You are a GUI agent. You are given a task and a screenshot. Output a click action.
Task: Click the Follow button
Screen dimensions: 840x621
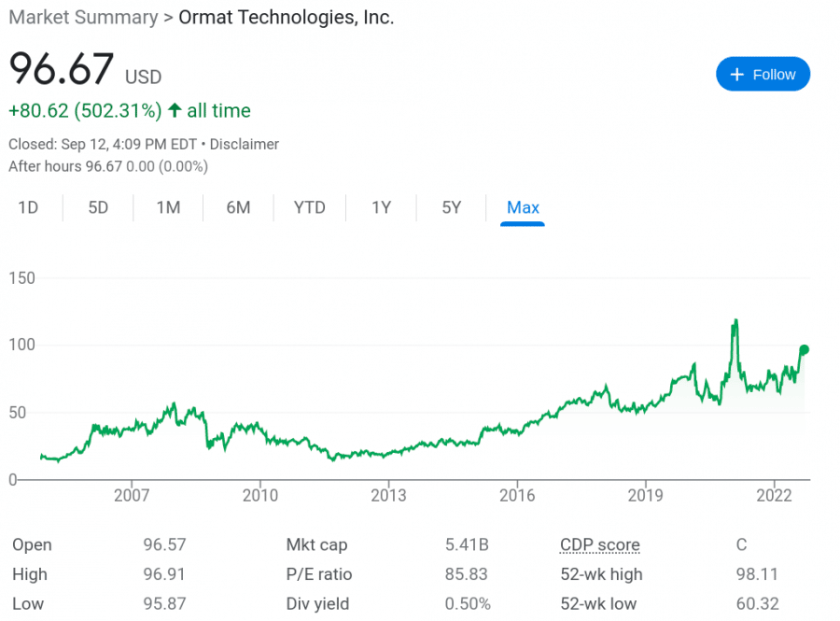[x=763, y=74]
